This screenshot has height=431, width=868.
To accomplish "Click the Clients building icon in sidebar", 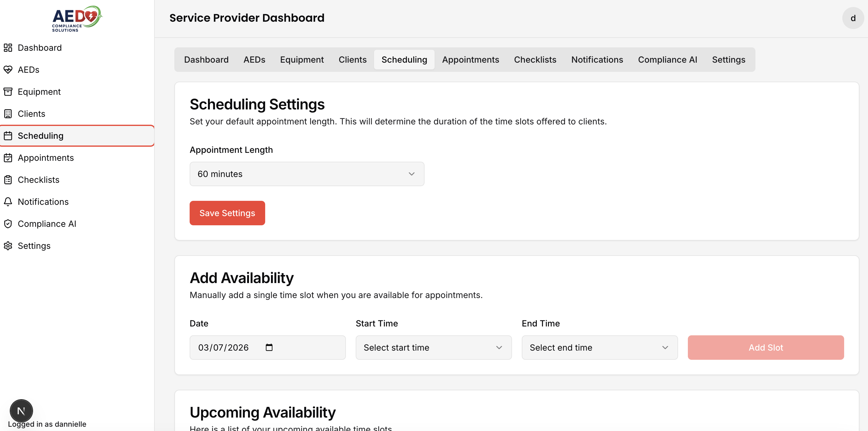I will click(8, 114).
